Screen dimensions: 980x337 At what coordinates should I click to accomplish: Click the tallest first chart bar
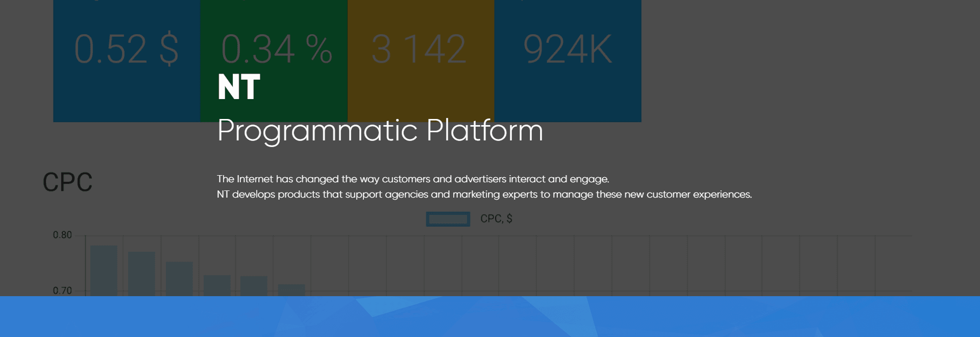pos(104,271)
